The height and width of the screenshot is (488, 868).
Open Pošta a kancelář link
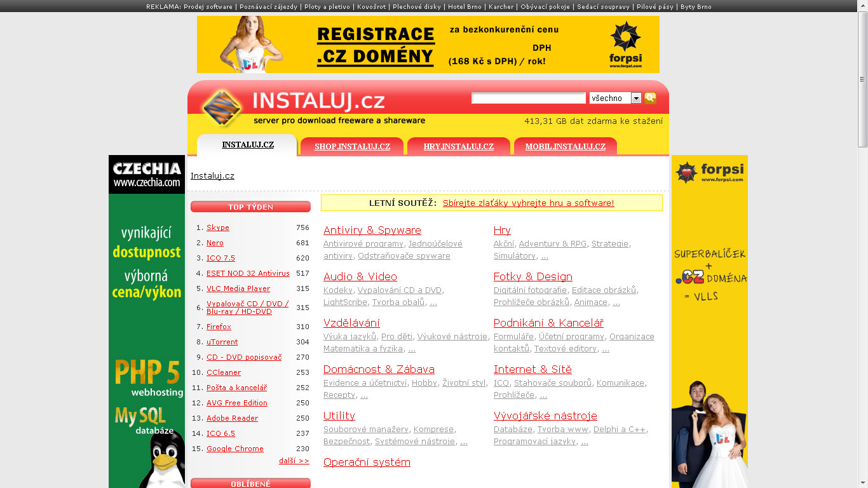tap(236, 388)
